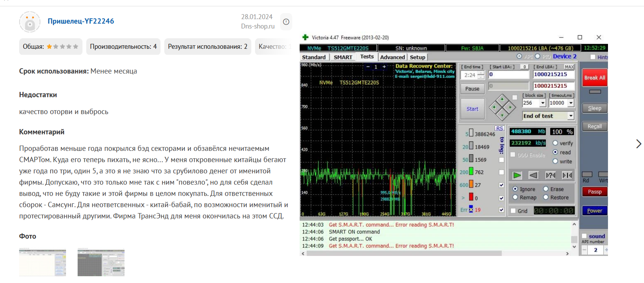This screenshot has height=283, width=644.
Task: Click the Start LBA input field
Action: click(x=509, y=74)
